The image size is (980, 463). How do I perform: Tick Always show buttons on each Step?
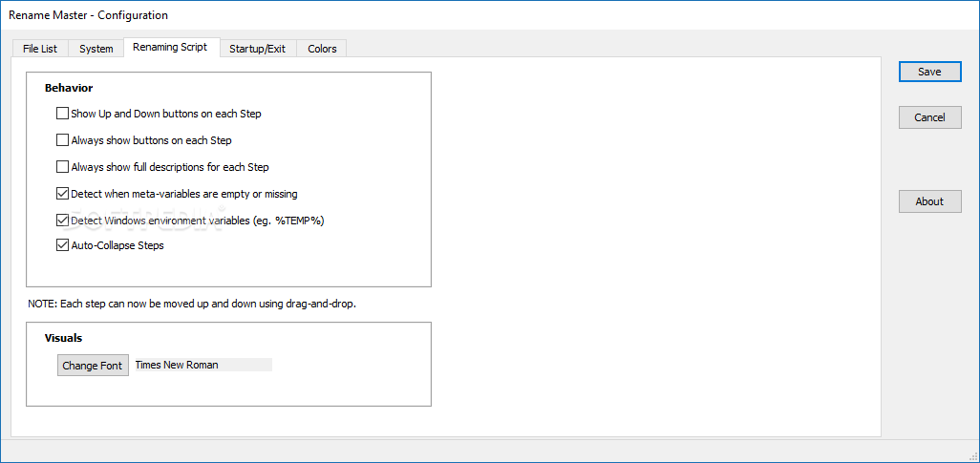(62, 140)
